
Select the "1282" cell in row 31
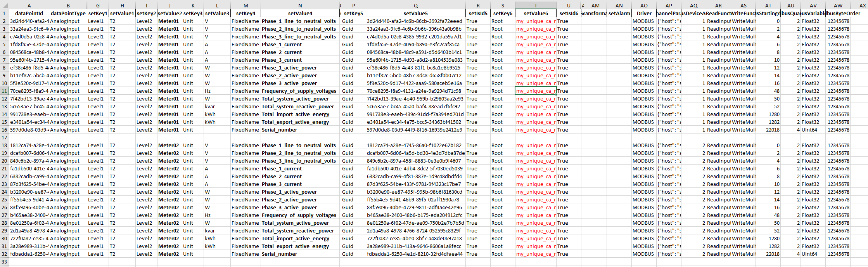point(768,246)
